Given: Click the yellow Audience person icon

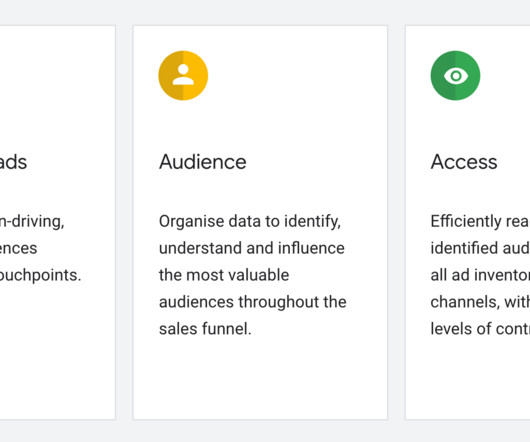Looking at the screenshot, I should tap(183, 75).
